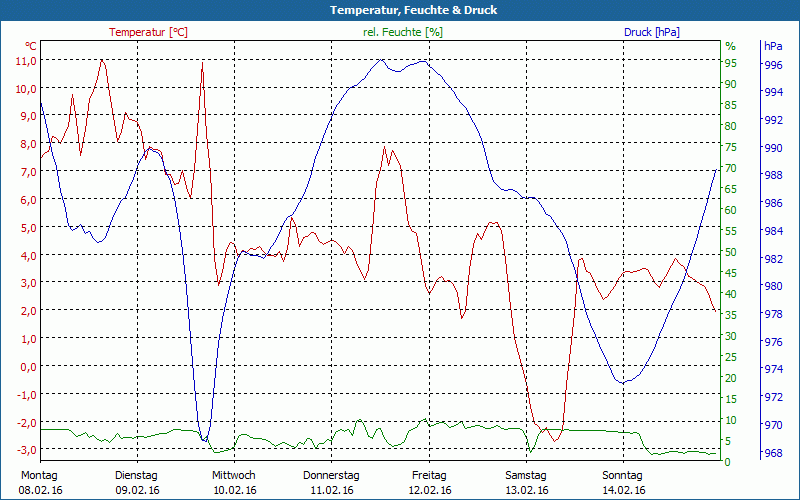Click the green % unit label on the right axis
This screenshot has width=800, height=500.
coord(730,46)
